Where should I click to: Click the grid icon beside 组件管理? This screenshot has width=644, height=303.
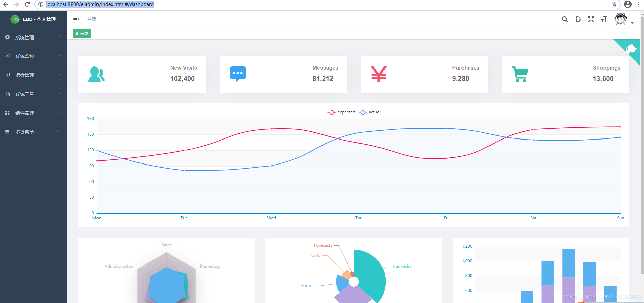[7, 113]
